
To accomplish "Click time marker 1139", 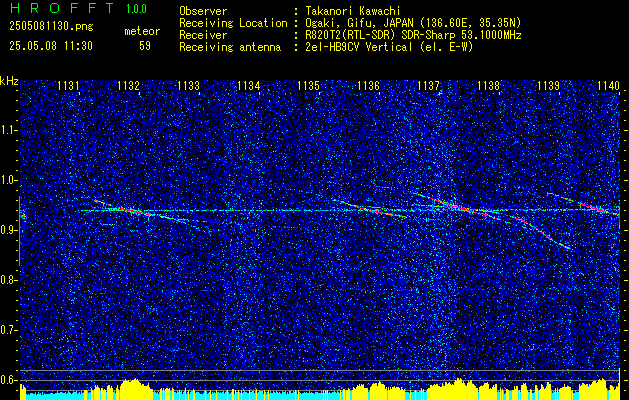I will (548, 85).
